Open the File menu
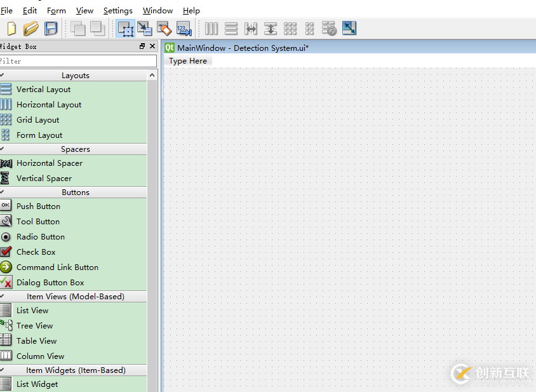Viewport: 536px width, 392px height. [x=6, y=11]
